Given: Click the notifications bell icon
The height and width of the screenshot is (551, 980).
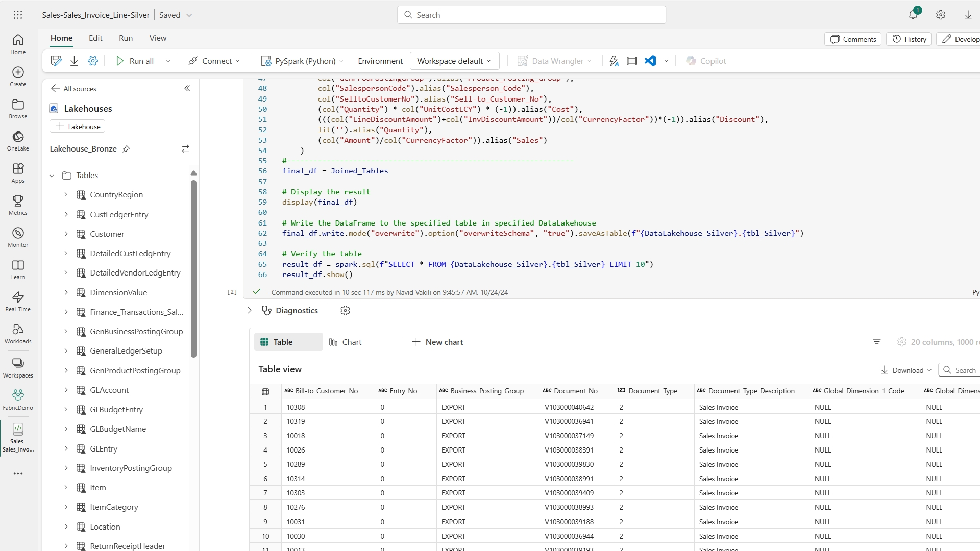Looking at the screenshot, I should tap(913, 15).
